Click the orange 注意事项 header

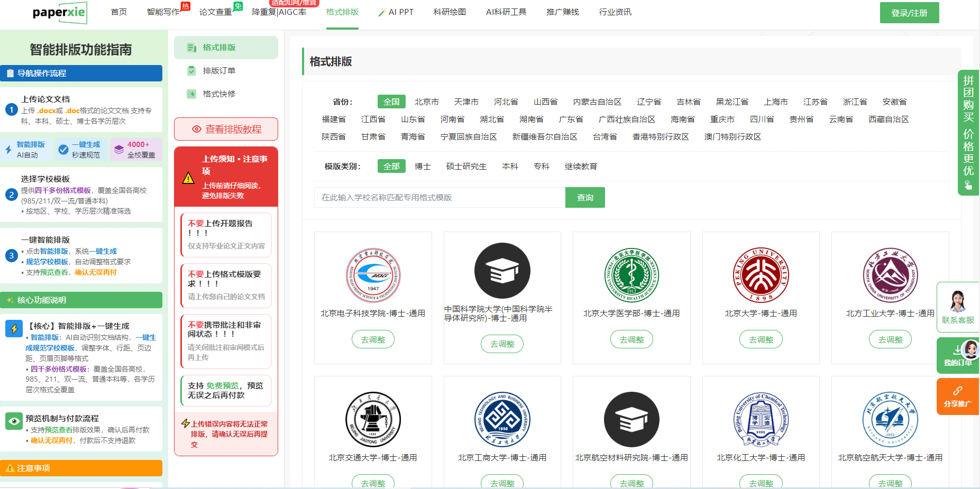[81, 468]
